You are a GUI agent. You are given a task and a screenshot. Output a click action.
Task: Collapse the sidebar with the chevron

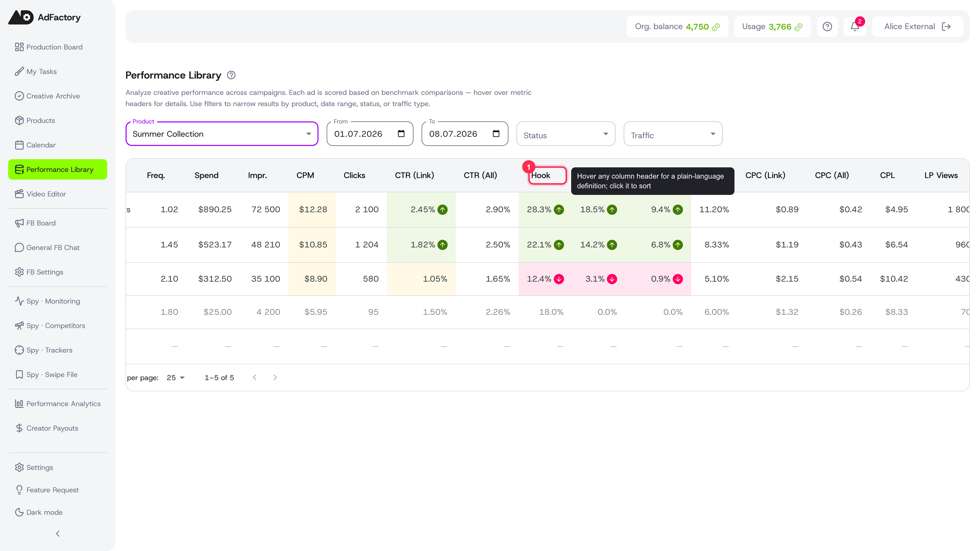[57, 534]
